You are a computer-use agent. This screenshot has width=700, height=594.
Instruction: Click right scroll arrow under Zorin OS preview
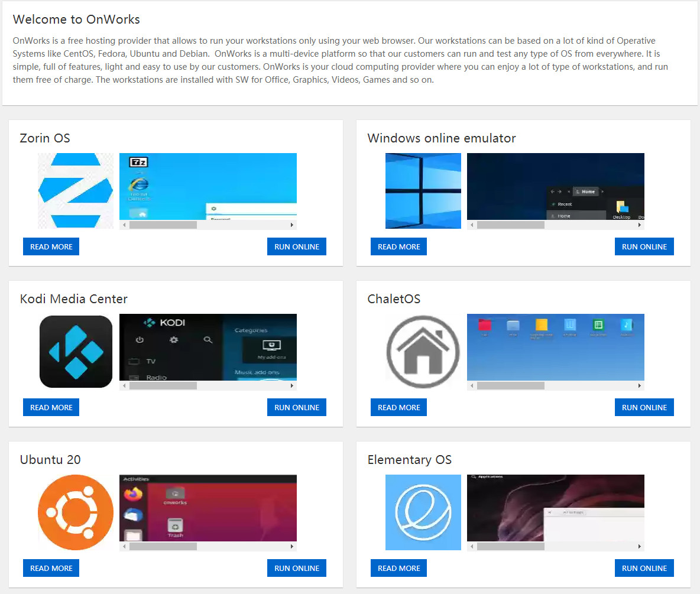292,225
